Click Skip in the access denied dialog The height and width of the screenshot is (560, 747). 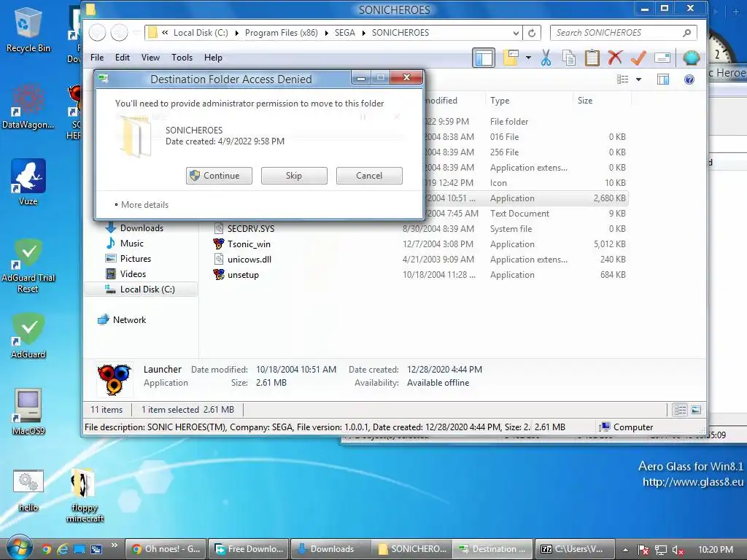click(x=294, y=175)
